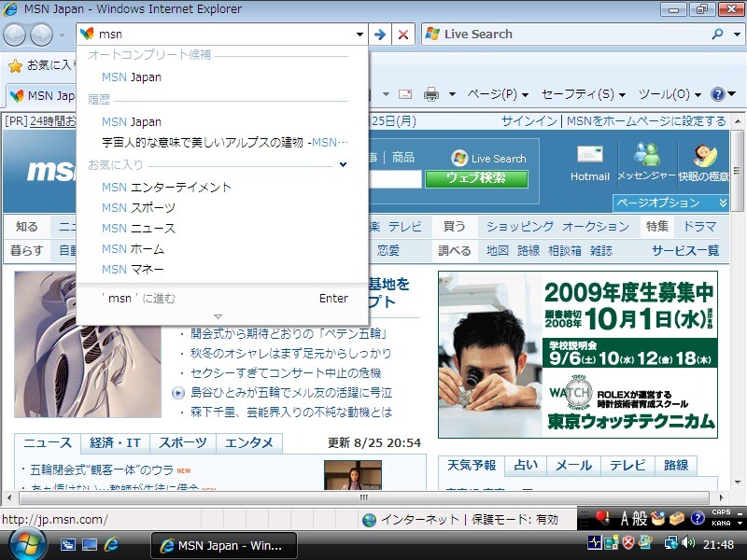Screen dimensions: 747x560
Task: Click the red Stop loading X button
Action: click(403, 35)
